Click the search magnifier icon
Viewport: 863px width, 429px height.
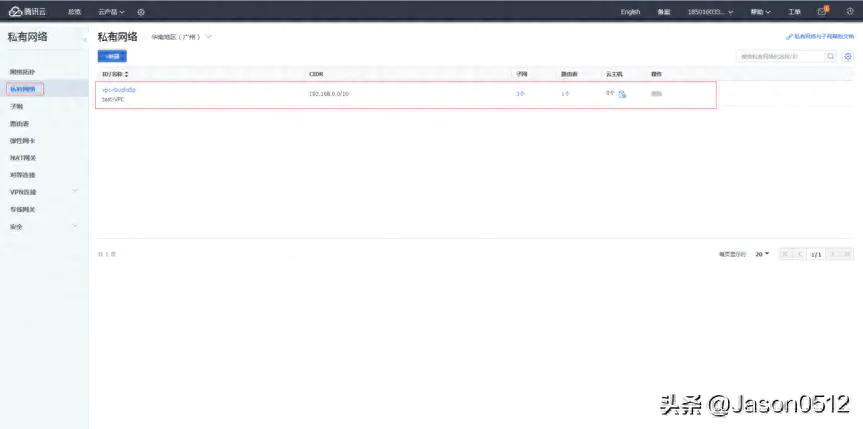tap(831, 57)
